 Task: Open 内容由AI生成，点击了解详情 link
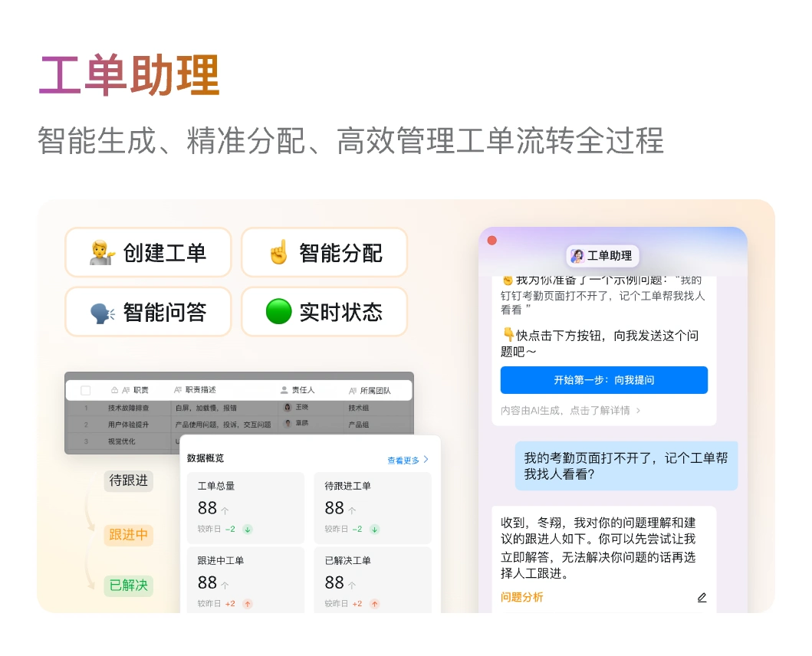coord(570,411)
